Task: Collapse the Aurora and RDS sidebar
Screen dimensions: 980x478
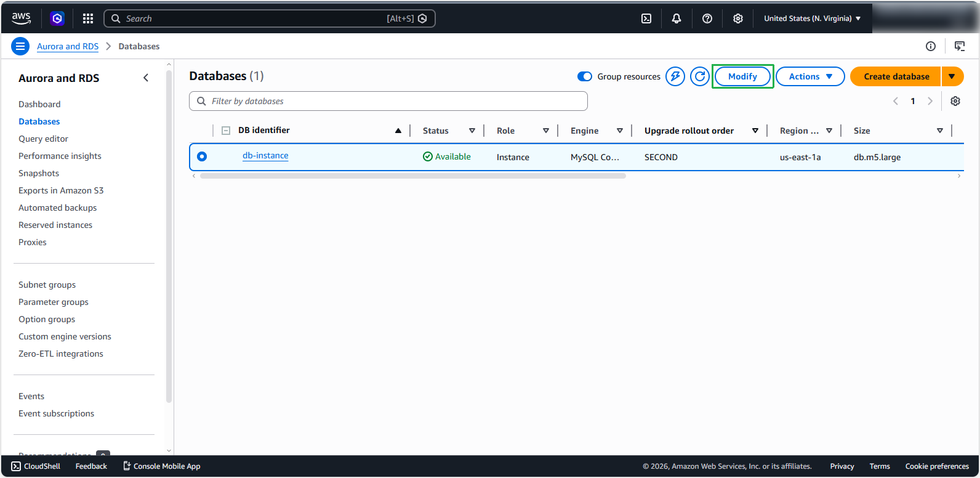Action: pyautogui.click(x=146, y=78)
